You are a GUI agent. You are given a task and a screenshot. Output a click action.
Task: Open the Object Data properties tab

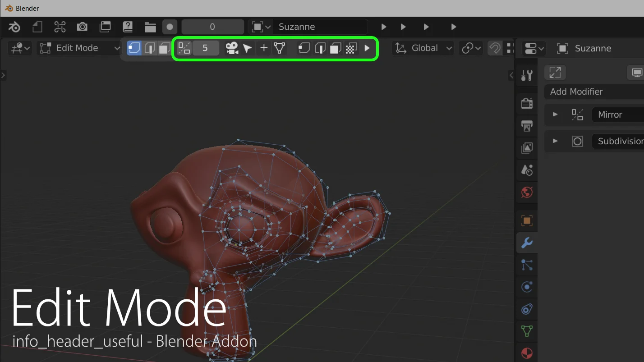pyautogui.click(x=527, y=331)
